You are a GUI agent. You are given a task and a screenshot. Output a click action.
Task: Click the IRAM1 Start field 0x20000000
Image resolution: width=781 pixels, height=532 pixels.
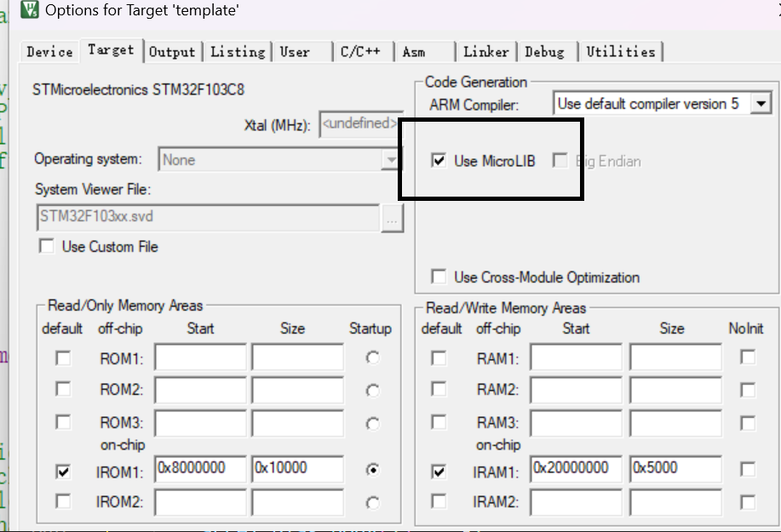577,468
